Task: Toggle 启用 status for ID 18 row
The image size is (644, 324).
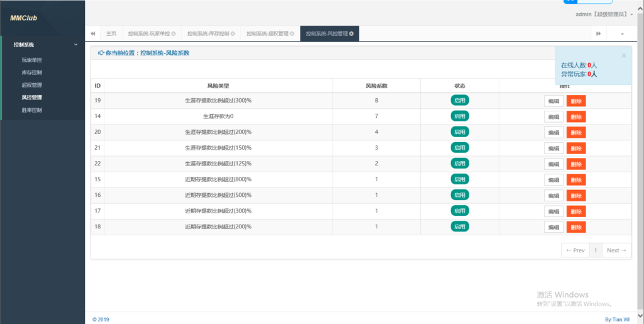Action: (x=460, y=226)
